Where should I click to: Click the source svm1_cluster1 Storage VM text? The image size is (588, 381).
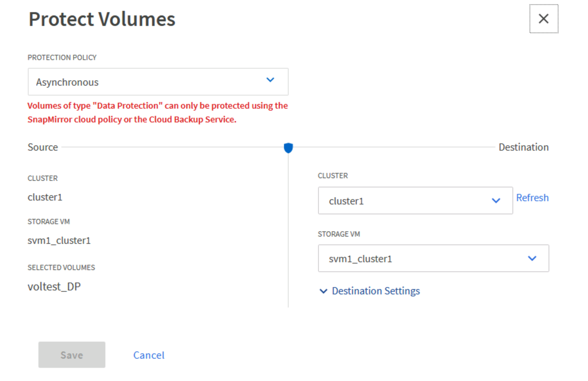pos(59,241)
